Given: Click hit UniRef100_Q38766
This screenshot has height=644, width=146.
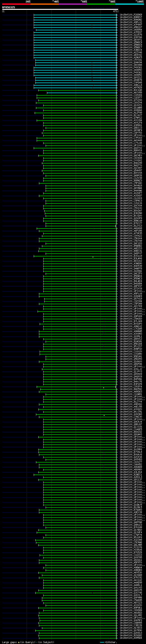Looking at the screenshot, I should [131, 37].
